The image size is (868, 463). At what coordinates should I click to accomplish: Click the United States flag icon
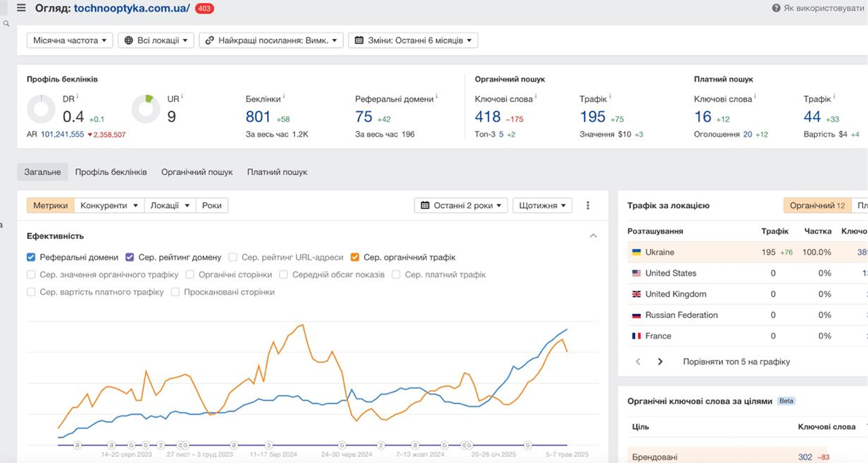coord(637,273)
